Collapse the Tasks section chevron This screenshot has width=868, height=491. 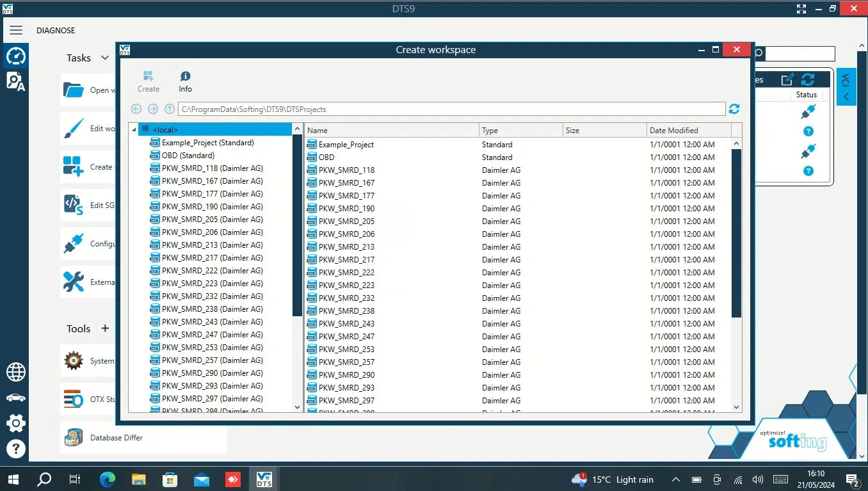pyautogui.click(x=105, y=58)
